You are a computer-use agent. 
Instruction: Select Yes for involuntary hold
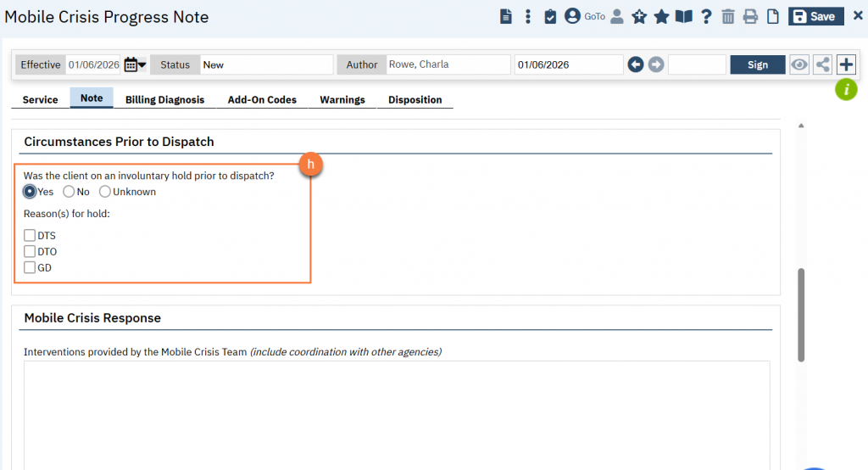pyautogui.click(x=30, y=192)
